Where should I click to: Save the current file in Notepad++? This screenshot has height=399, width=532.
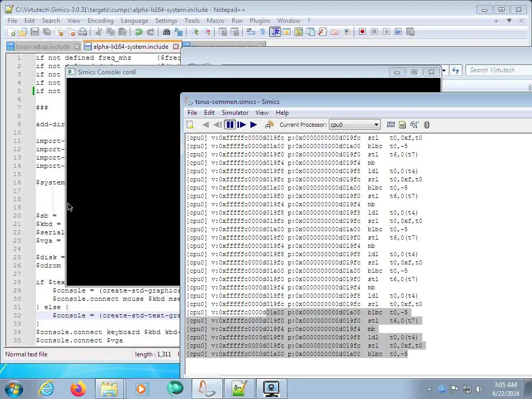click(x=35, y=32)
